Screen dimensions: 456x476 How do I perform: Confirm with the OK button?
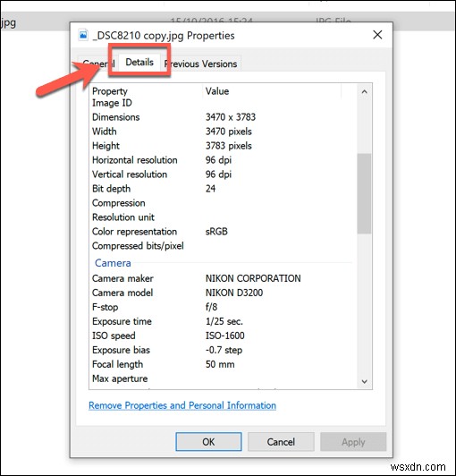pyautogui.click(x=208, y=442)
